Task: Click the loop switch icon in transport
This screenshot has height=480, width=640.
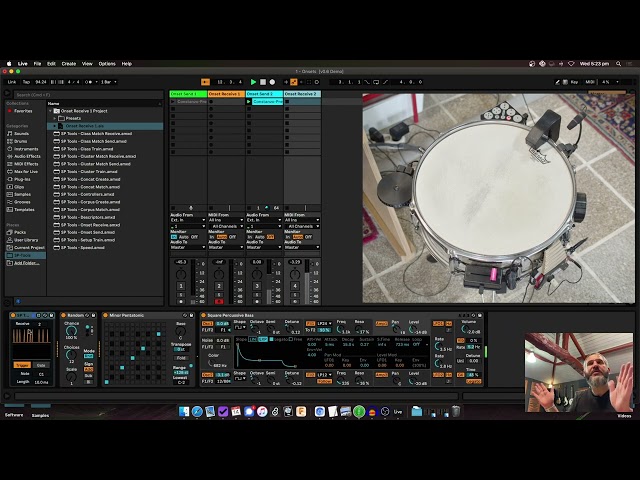Action: [x=376, y=82]
